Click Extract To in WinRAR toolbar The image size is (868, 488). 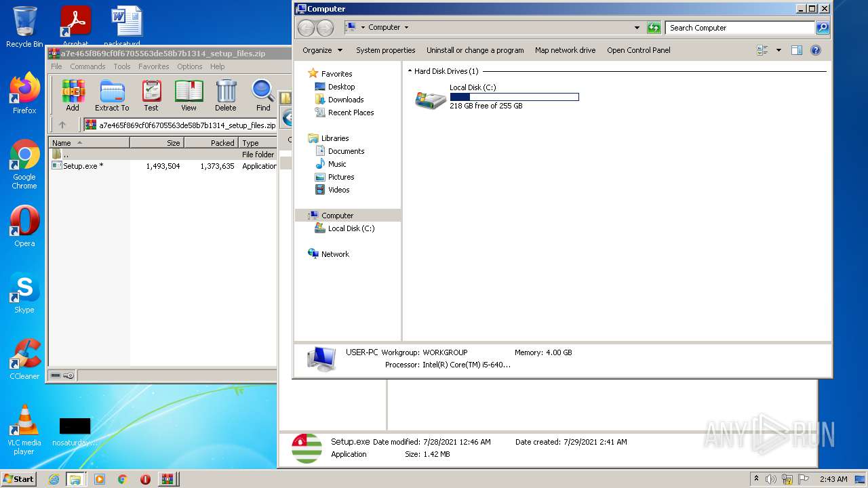point(112,96)
